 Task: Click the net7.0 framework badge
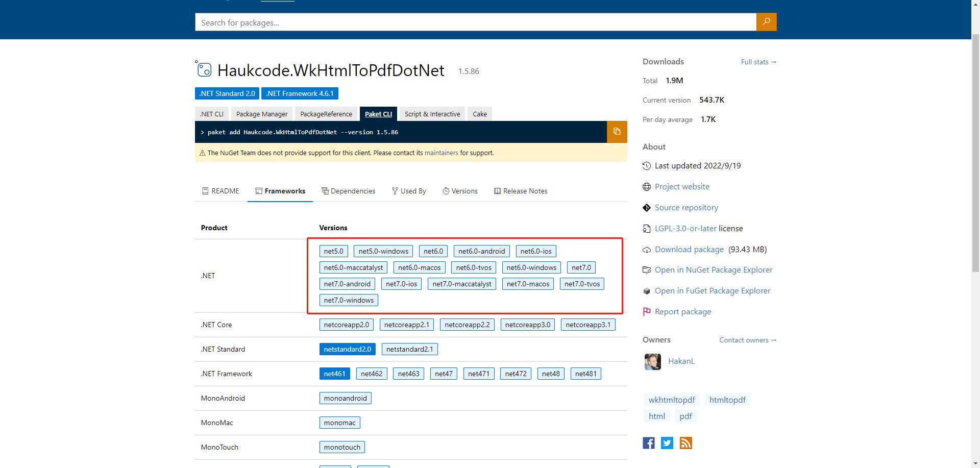coord(581,267)
